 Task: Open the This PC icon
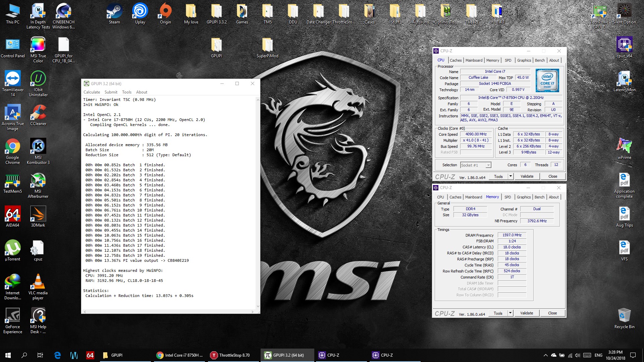[13, 13]
